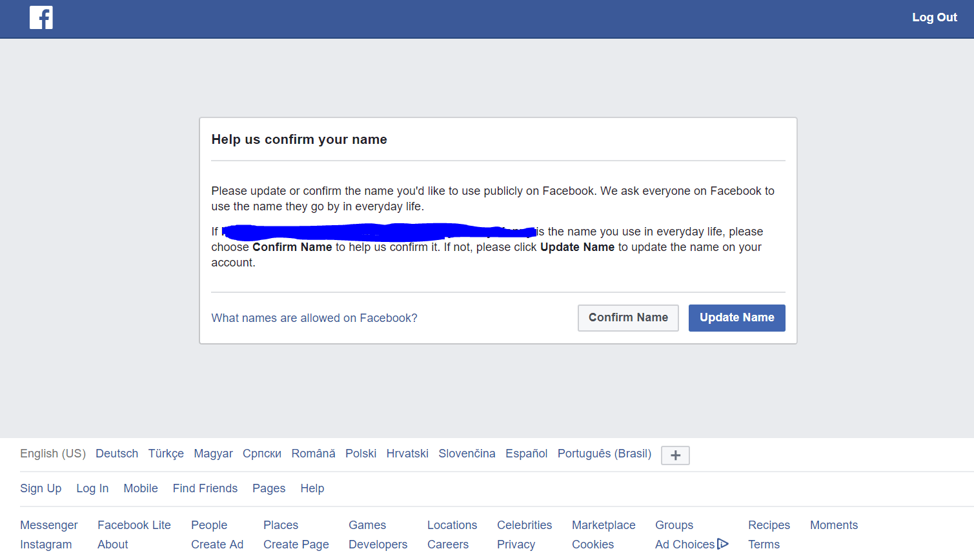
Task: Click the Update Name button
Action: [x=736, y=317]
